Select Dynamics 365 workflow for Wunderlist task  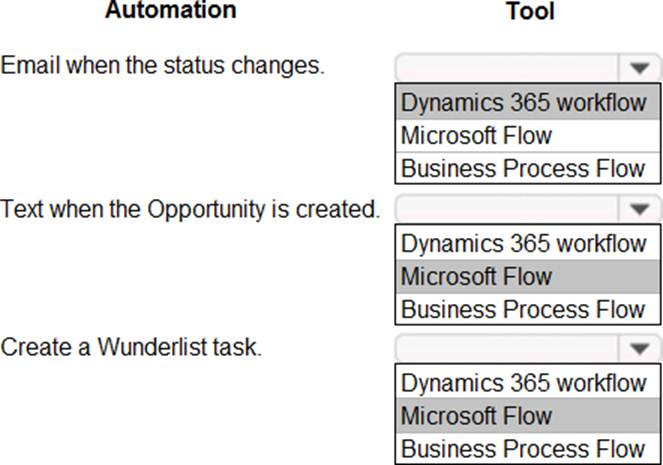click(523, 383)
